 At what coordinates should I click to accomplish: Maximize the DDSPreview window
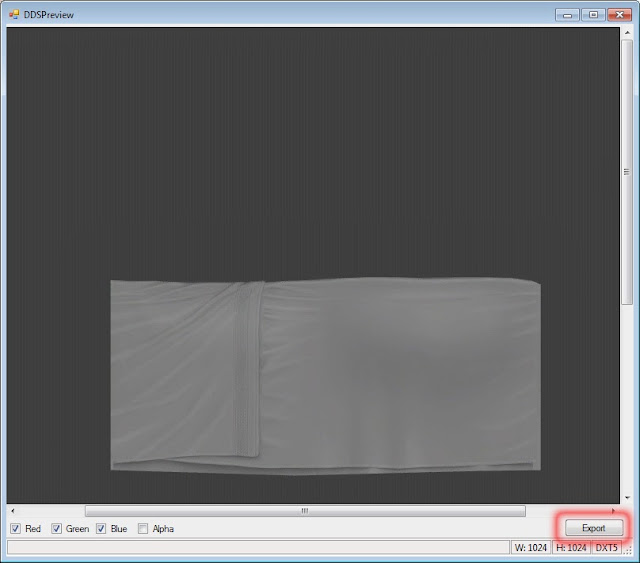tap(593, 15)
